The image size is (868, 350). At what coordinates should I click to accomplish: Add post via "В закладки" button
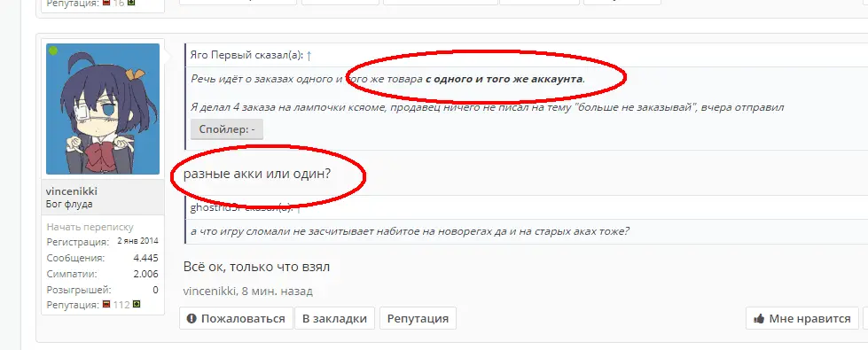pos(334,318)
